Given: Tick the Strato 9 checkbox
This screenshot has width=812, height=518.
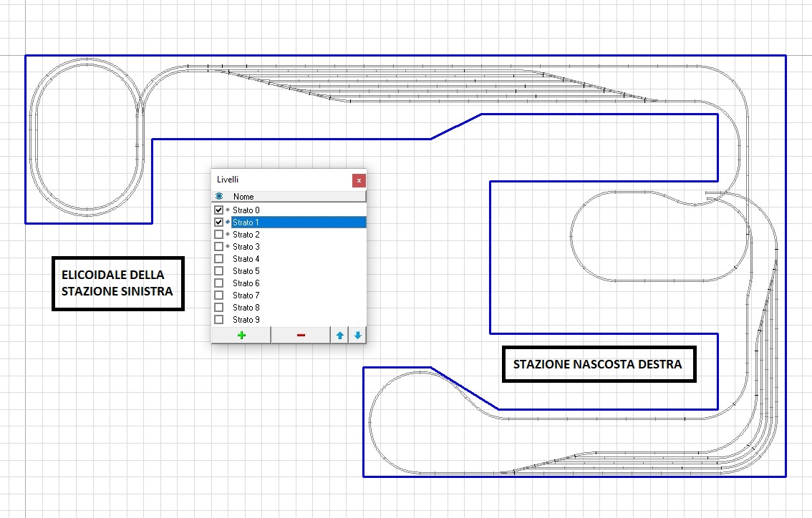Looking at the screenshot, I should pyautogui.click(x=219, y=319).
